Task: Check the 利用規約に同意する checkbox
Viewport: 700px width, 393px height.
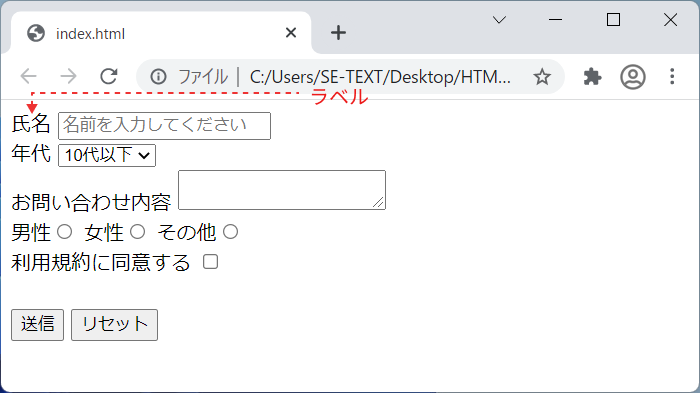Action: tap(210, 262)
